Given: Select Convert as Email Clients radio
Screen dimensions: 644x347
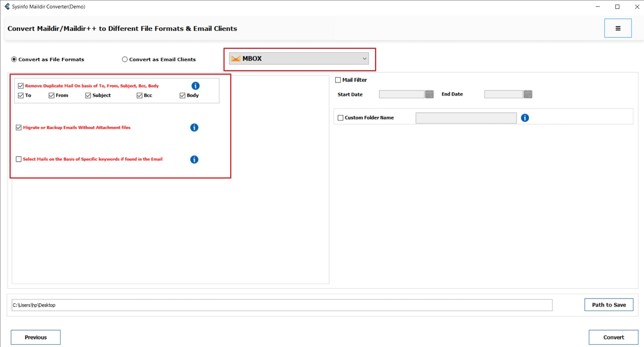Looking at the screenshot, I should pyautogui.click(x=125, y=60).
